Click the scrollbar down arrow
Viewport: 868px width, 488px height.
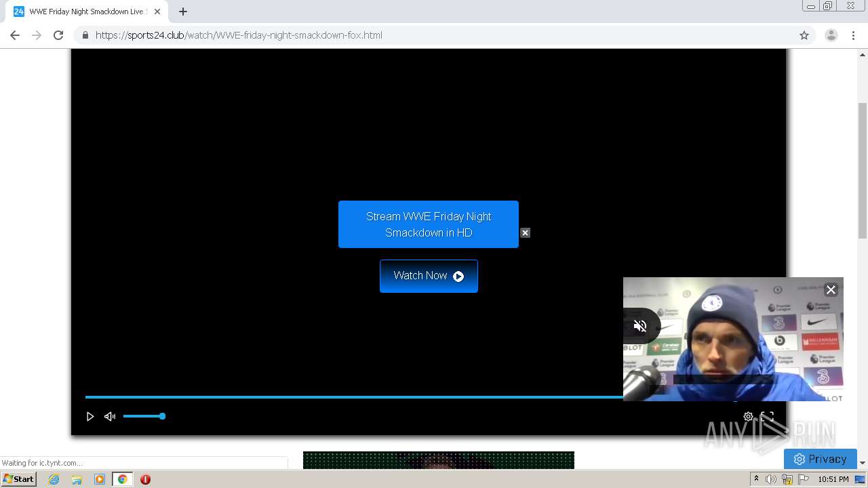tap(863, 463)
